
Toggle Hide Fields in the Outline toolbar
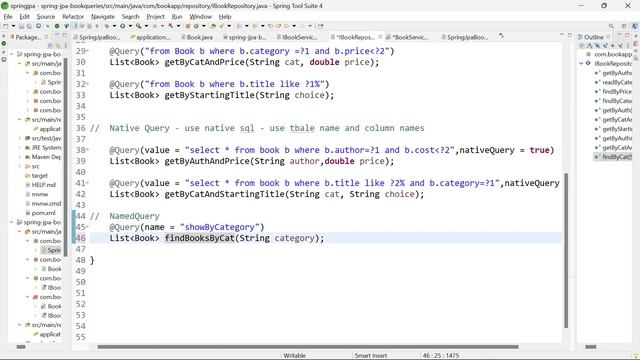pyautogui.click(x=598, y=45)
